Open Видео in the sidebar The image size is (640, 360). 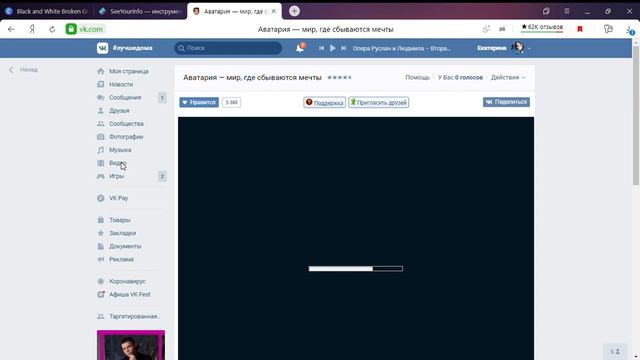(x=117, y=163)
